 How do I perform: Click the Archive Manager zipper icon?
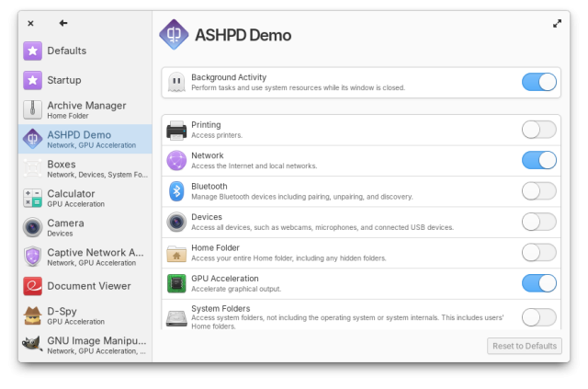(33, 109)
